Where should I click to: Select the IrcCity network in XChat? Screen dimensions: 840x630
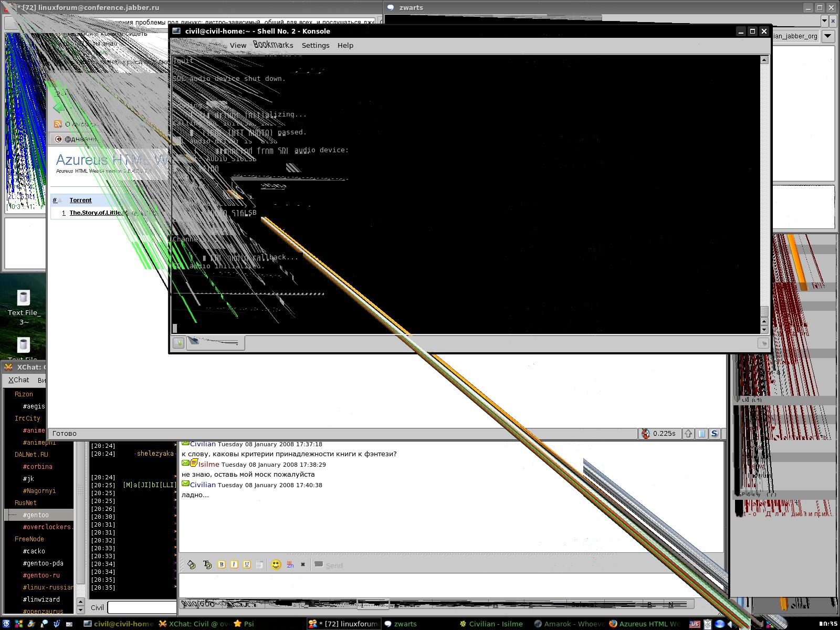[27, 418]
